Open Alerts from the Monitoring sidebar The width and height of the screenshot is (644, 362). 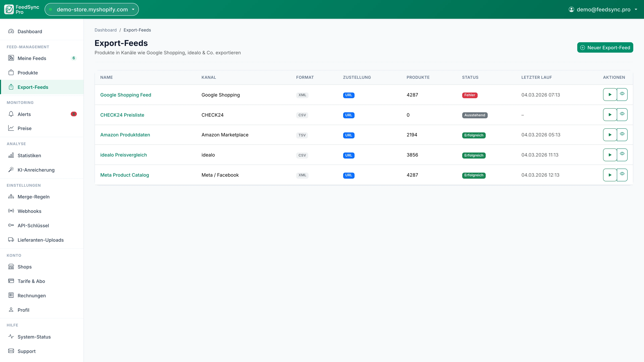24,114
